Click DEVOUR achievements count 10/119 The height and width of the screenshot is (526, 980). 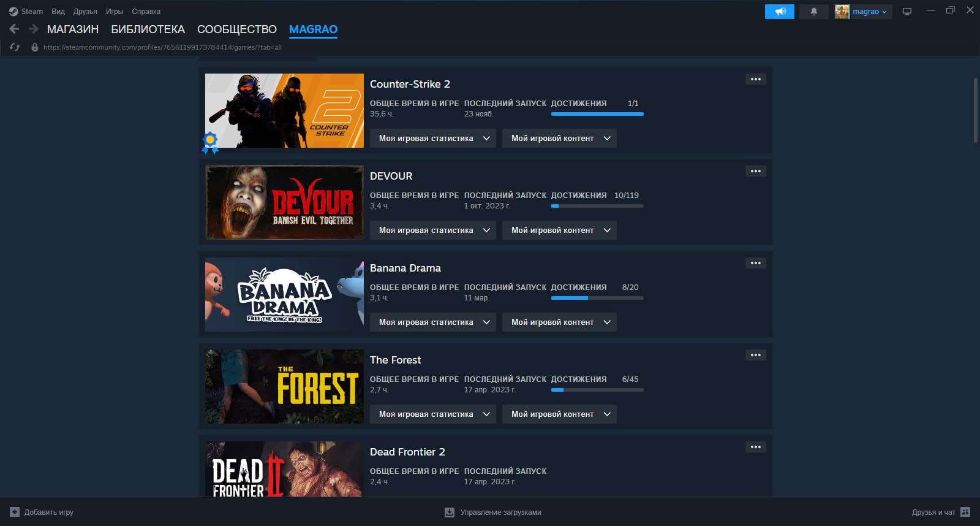pos(627,196)
